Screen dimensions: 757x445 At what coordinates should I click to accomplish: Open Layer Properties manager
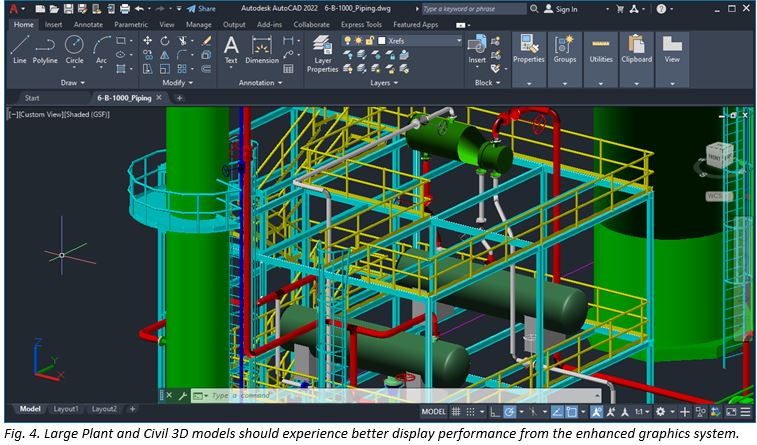[x=322, y=54]
